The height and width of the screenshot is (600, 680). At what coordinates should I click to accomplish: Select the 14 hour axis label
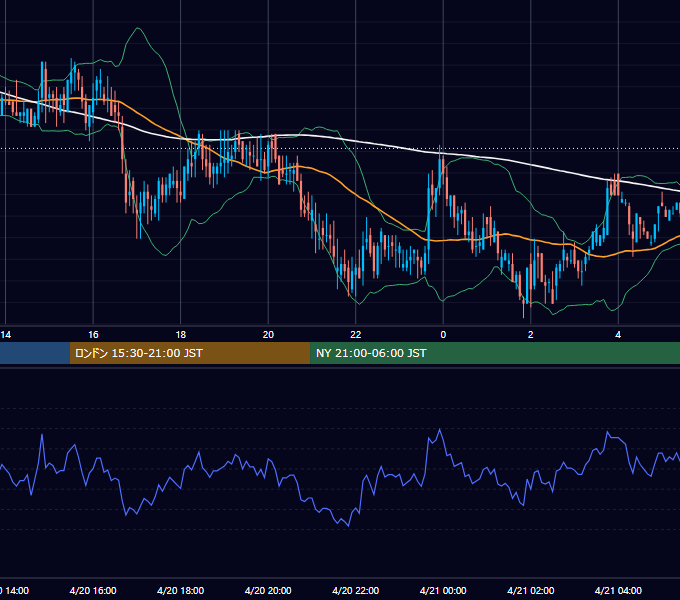click(x=6, y=335)
